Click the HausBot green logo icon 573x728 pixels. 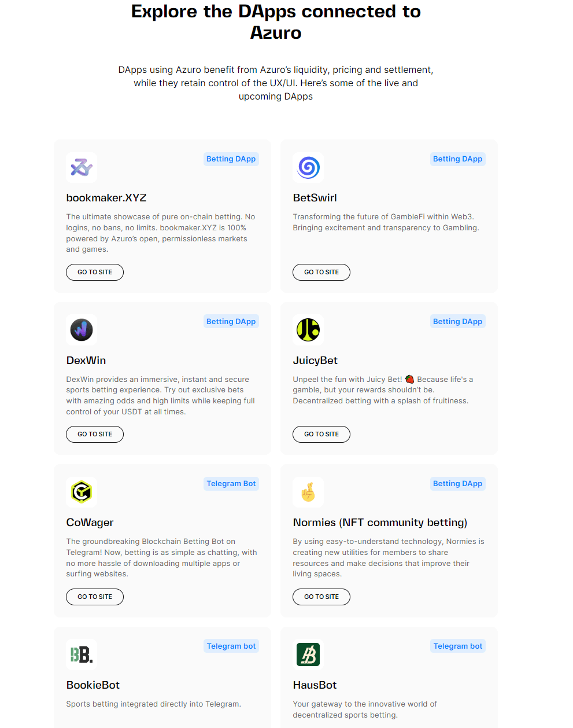308,655
